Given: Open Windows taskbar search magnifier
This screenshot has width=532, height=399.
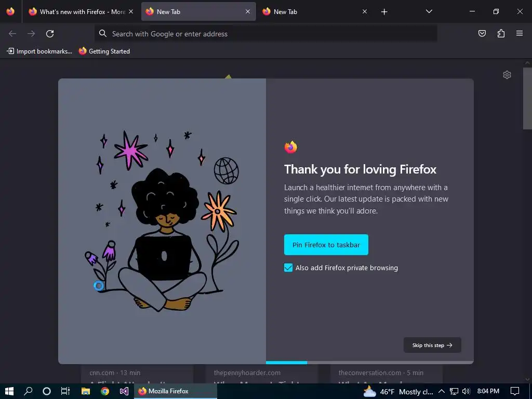Looking at the screenshot, I should click(x=28, y=391).
